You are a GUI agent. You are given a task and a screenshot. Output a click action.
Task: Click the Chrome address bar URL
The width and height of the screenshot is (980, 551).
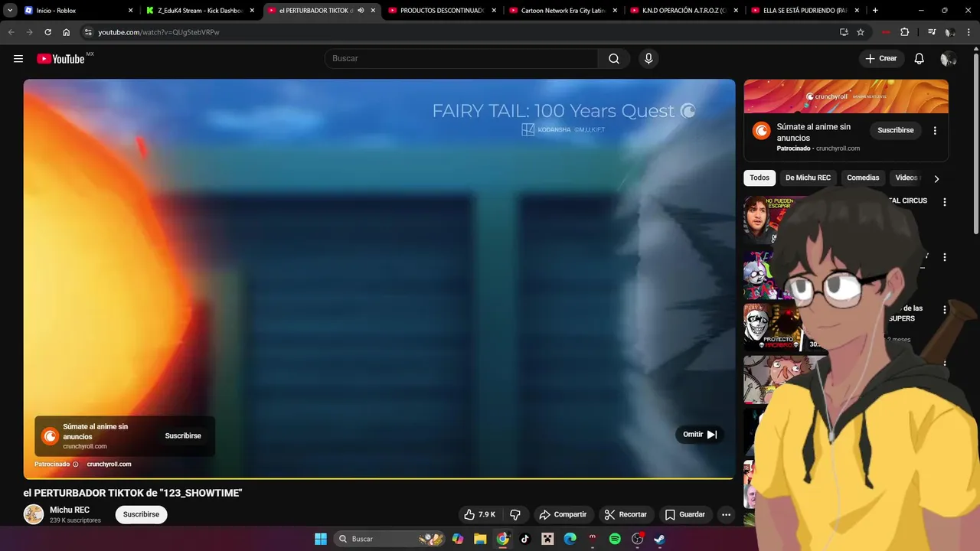[158, 32]
